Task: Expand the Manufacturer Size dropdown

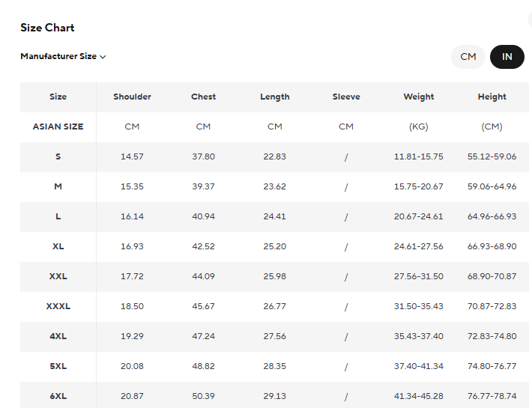Action: tap(63, 56)
